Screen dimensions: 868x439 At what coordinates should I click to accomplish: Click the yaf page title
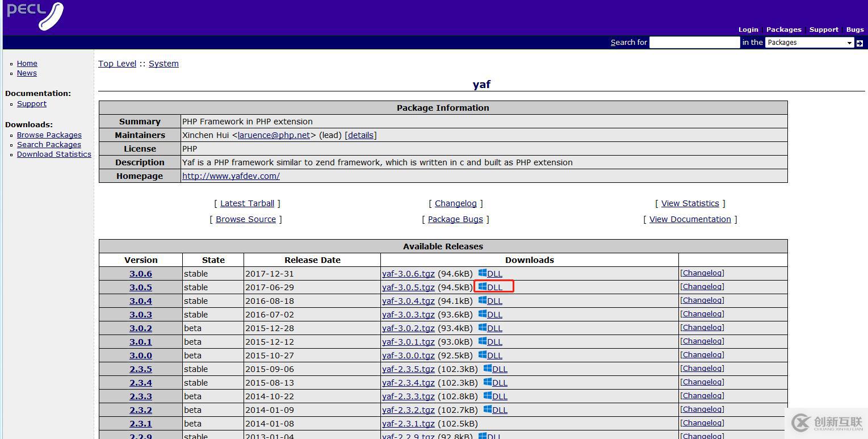(x=481, y=84)
